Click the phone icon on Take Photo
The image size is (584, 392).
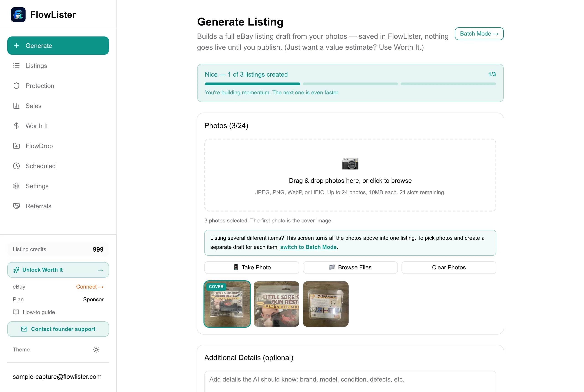[x=236, y=267]
